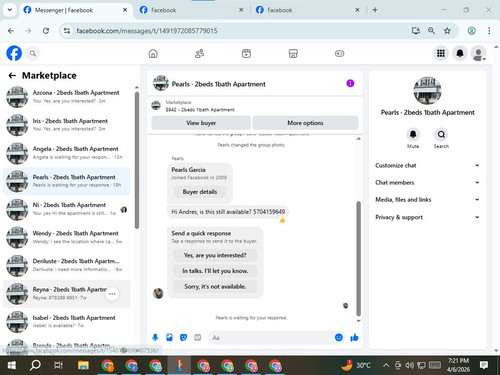Image resolution: width=500 pixels, height=375 pixels.
Task: Send quick reply "Yes, are you interested?"
Action: [215, 255]
